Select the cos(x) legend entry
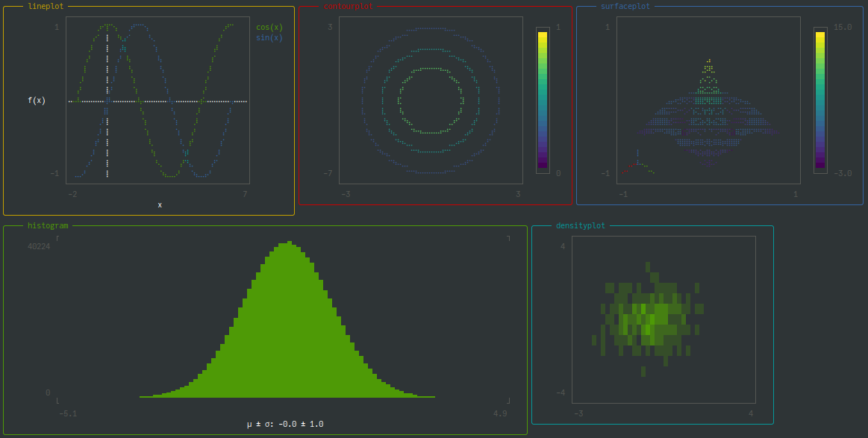 click(x=269, y=27)
